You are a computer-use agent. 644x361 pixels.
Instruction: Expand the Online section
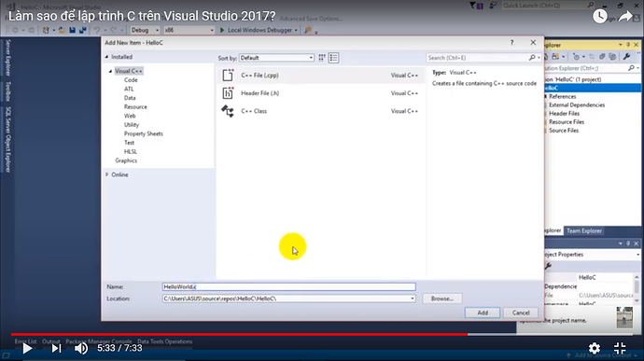[106, 174]
